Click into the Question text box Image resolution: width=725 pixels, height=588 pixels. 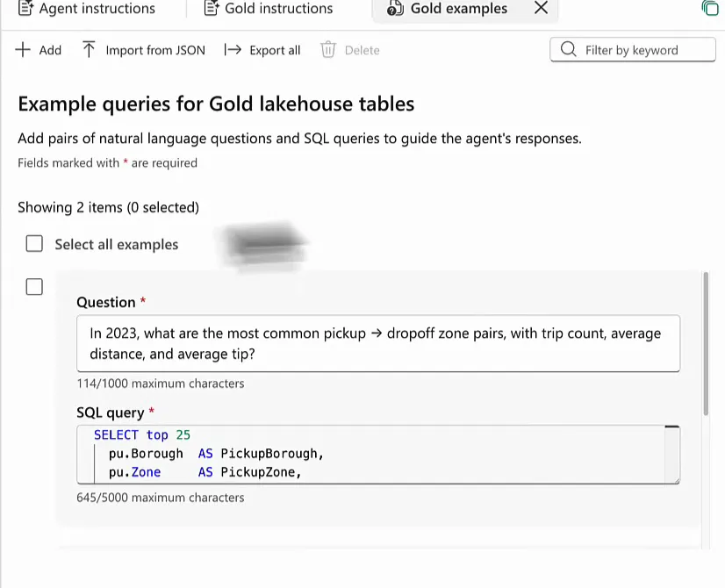[x=378, y=343]
